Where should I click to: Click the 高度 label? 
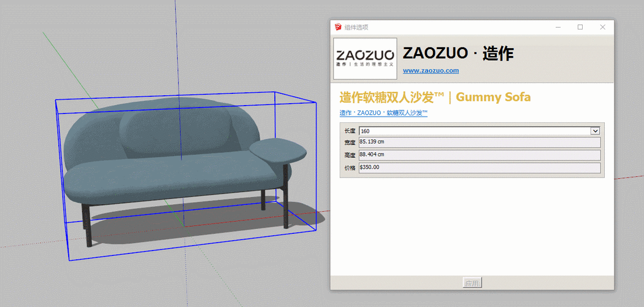349,155
